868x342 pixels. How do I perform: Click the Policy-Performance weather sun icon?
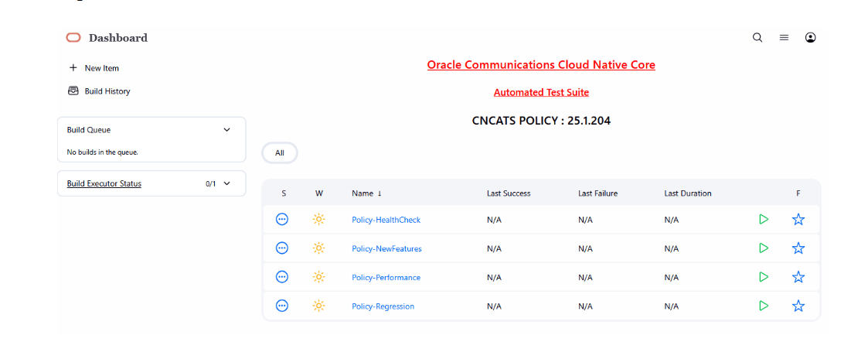[319, 276]
